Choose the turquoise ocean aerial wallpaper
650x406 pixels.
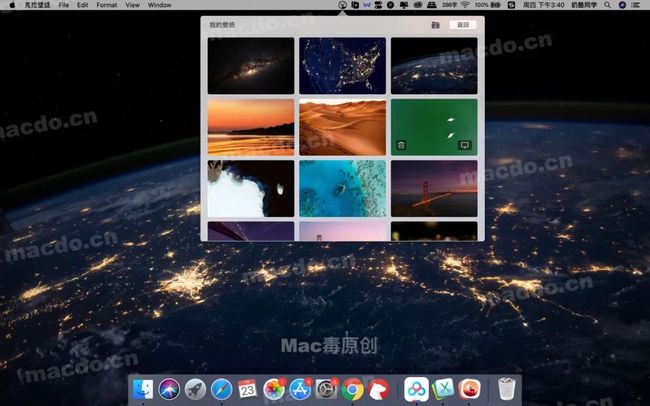[x=342, y=189]
